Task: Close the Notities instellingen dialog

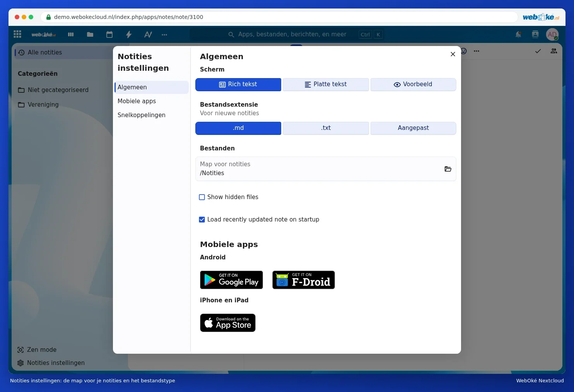Action: point(453,54)
